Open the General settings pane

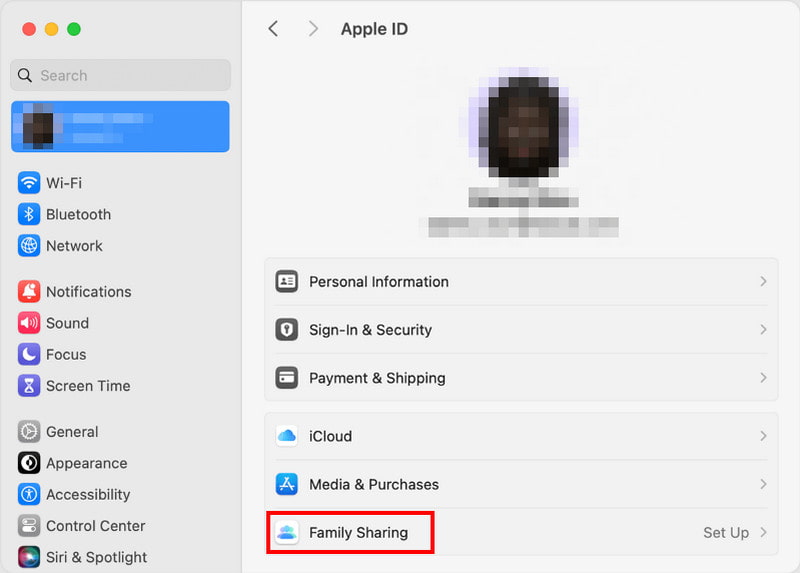[x=72, y=432]
